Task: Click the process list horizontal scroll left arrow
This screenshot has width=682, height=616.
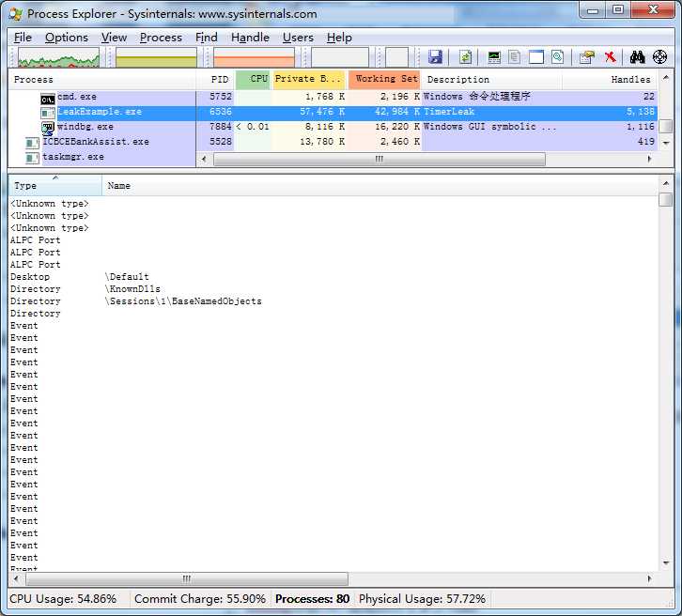Action: (204, 159)
